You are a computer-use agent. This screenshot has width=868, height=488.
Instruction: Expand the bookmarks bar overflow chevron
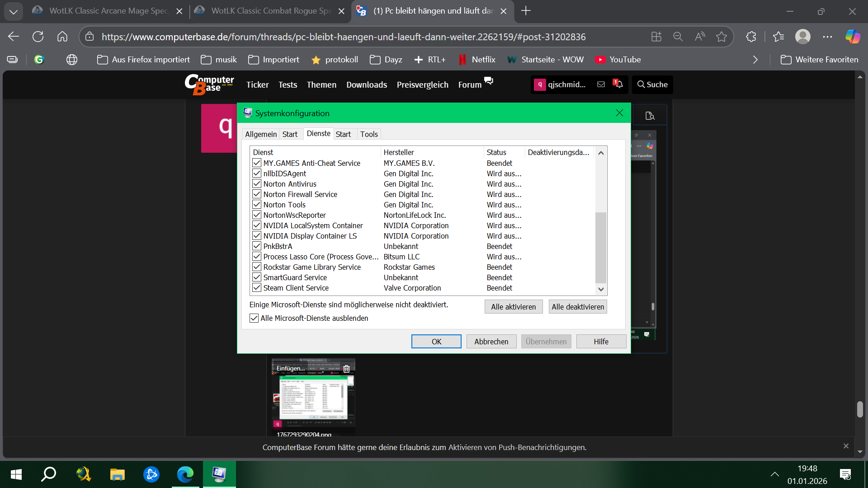point(755,60)
